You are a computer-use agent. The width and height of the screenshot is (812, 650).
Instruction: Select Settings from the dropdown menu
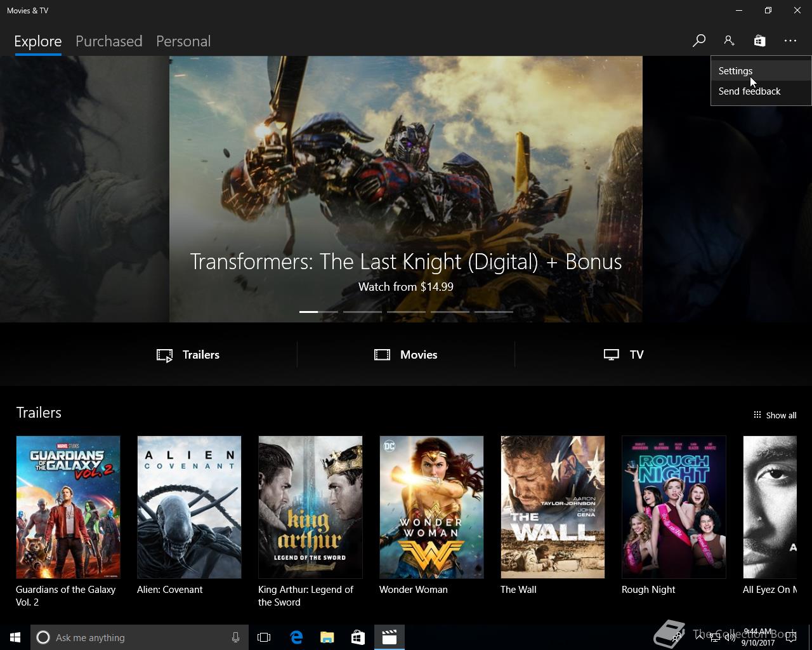761,71
